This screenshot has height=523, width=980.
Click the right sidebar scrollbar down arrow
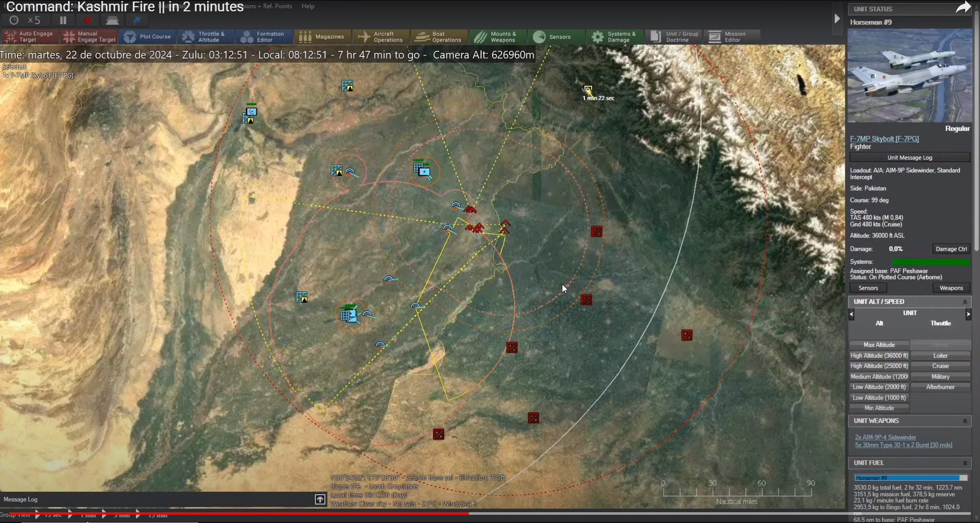(976, 519)
